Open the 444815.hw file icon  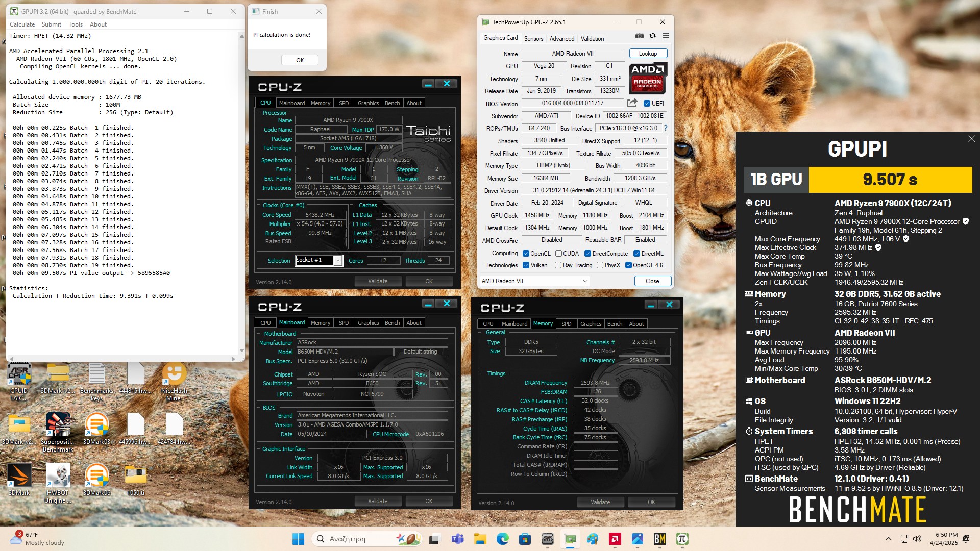point(135,378)
